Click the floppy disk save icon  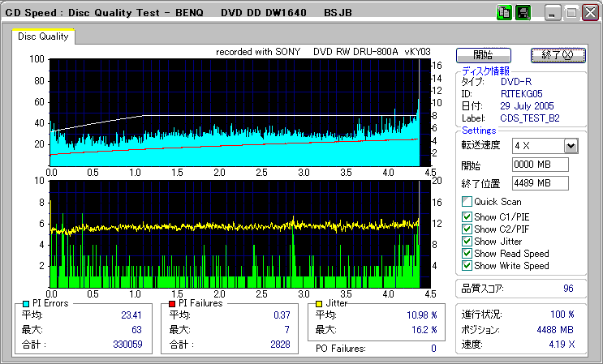click(523, 13)
